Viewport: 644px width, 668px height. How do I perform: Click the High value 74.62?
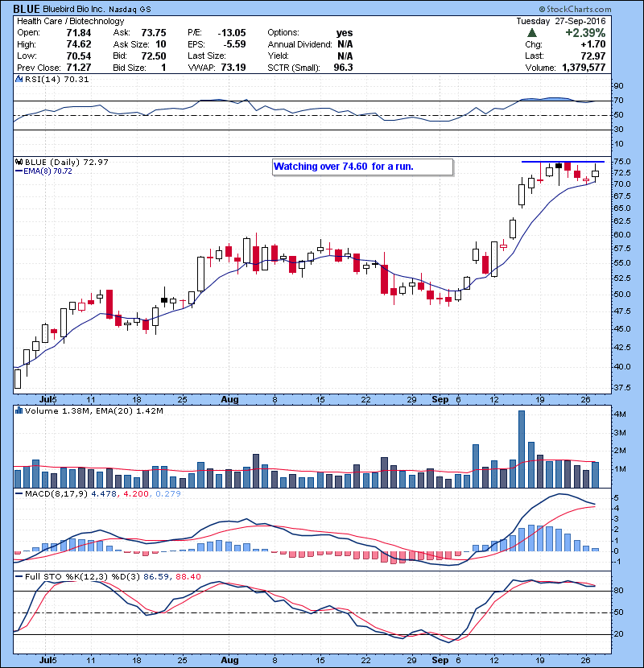79,44
